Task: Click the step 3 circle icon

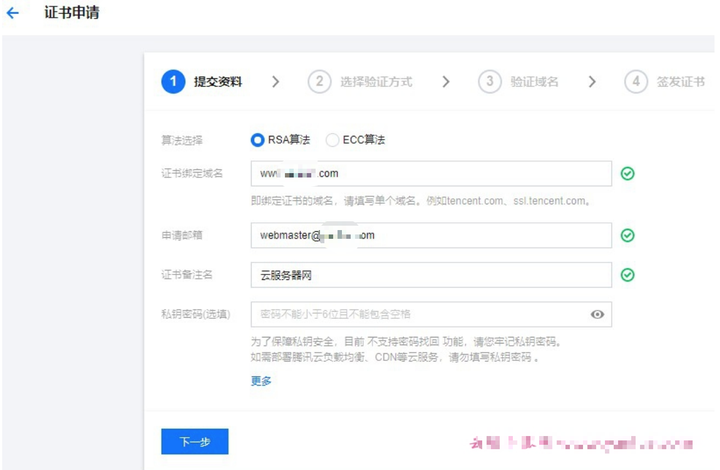Action: (489, 82)
